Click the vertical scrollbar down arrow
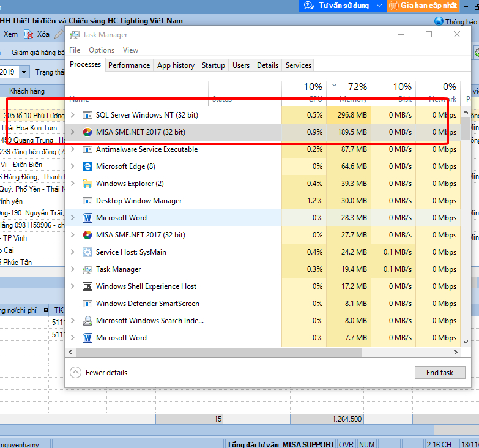 point(466,342)
